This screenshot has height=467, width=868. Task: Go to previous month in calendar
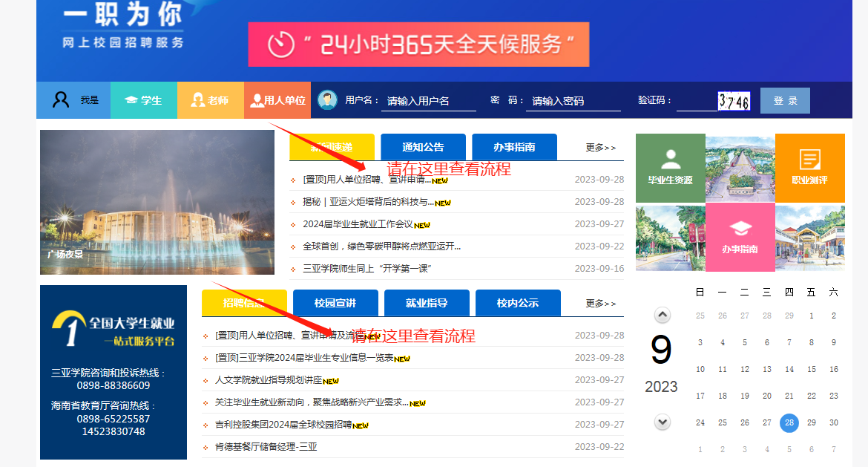(662, 316)
